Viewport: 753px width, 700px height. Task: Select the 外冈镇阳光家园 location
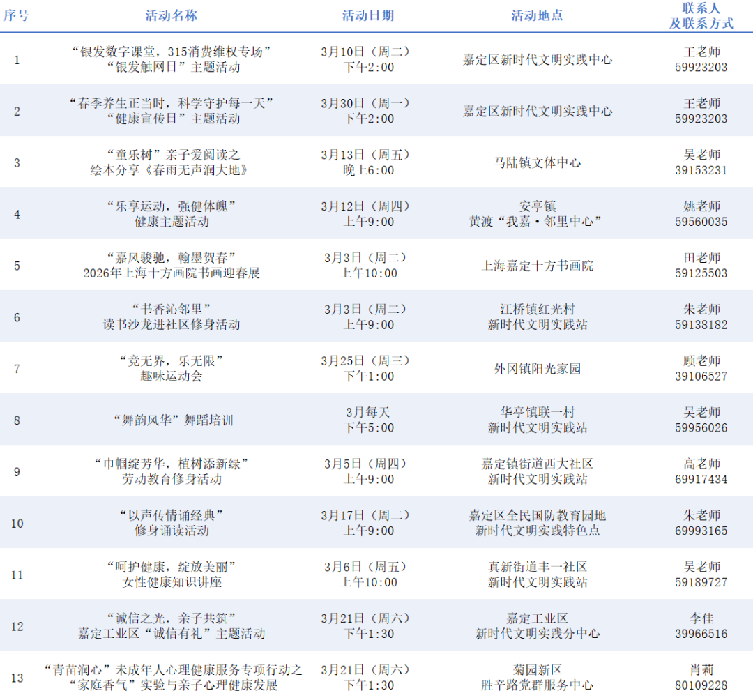[537, 369]
